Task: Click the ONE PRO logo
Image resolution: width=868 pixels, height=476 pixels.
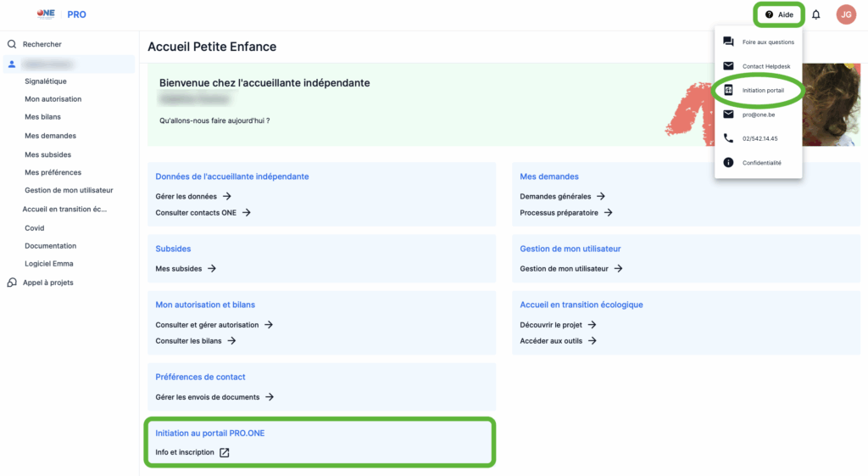Action: pos(62,14)
